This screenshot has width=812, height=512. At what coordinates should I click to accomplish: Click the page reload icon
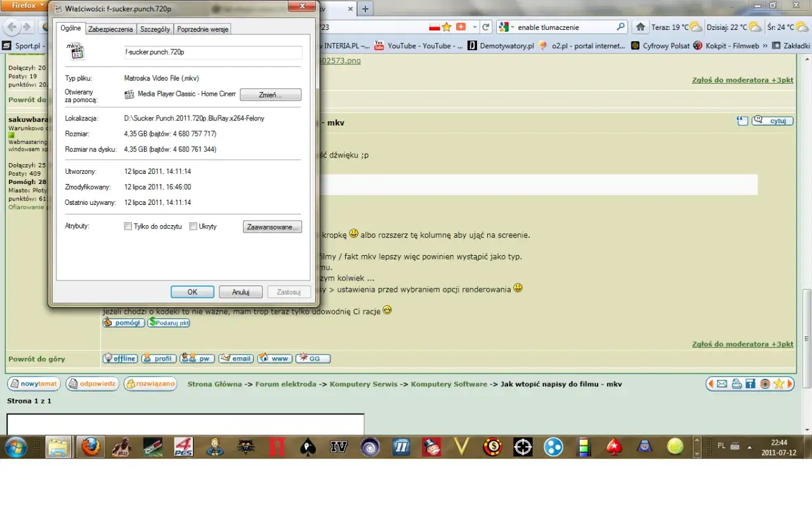pos(486,27)
